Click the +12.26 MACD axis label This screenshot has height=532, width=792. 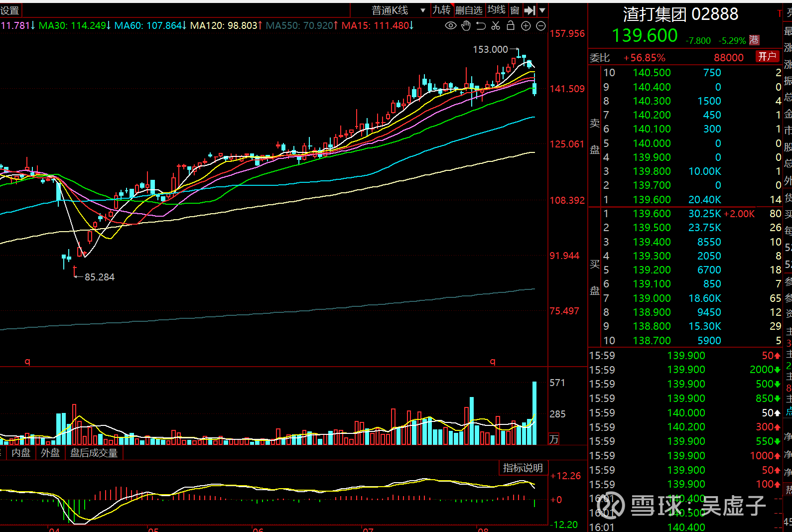[565, 476]
